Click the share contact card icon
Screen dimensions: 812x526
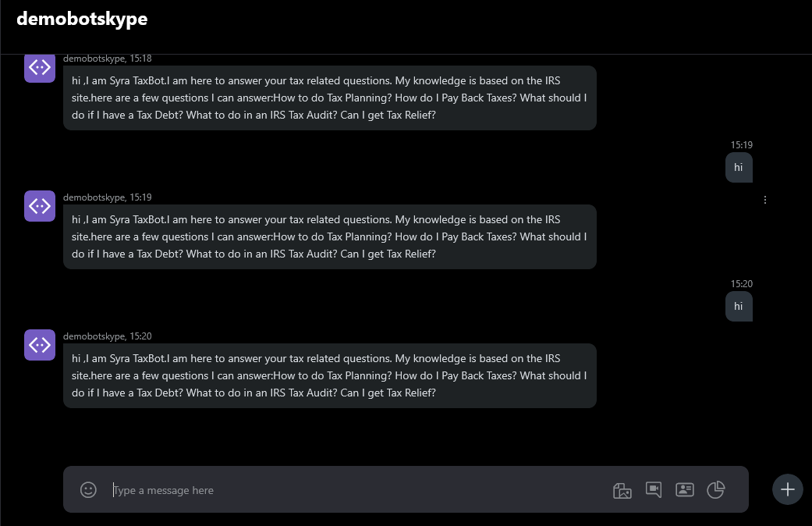[685, 490]
